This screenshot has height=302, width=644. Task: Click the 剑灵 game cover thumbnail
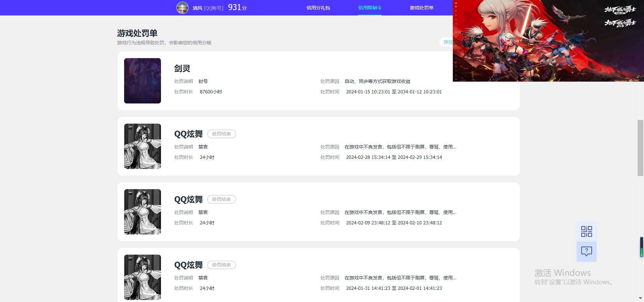[x=143, y=81]
